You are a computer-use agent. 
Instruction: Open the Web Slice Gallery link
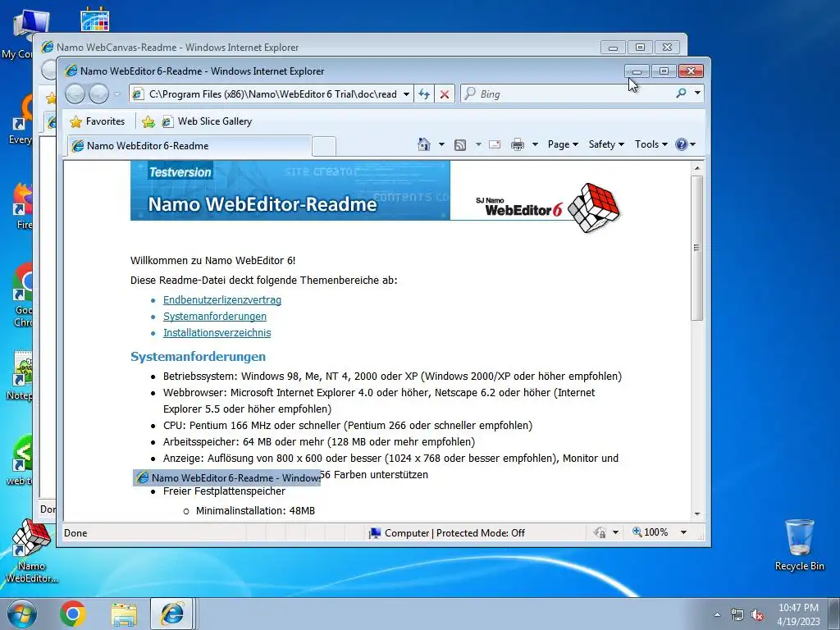(x=208, y=121)
